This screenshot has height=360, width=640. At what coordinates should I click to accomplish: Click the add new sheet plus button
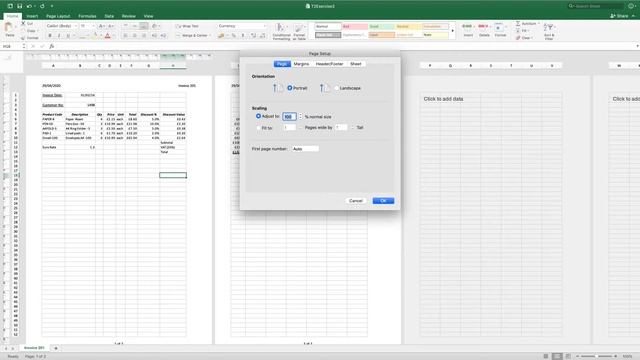tap(56, 348)
